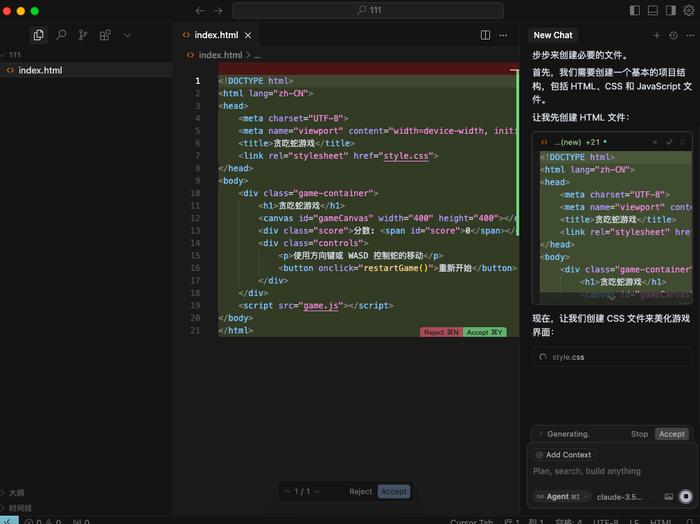The image size is (700, 524).
Task: Reject the inline diff change in the editor
Action: [440, 332]
